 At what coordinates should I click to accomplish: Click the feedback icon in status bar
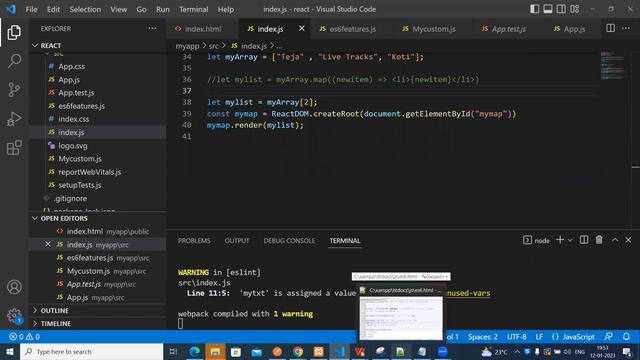[x=609, y=337]
